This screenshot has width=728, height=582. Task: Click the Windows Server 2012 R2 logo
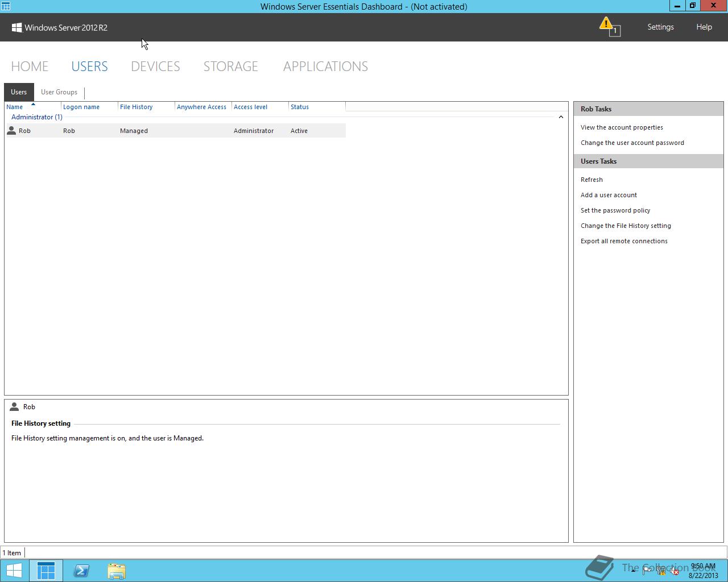[59, 27]
